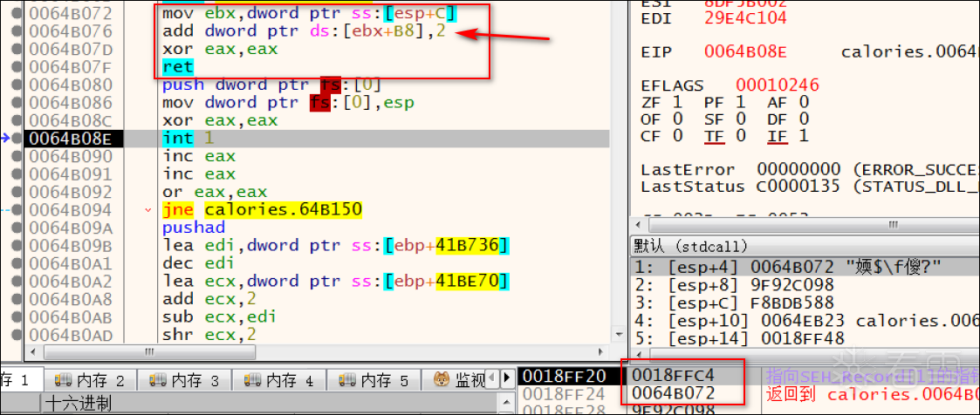The width and height of the screenshot is (980, 415).
Task: Click arguments panel scrollbar left arrow
Action: click(x=638, y=355)
